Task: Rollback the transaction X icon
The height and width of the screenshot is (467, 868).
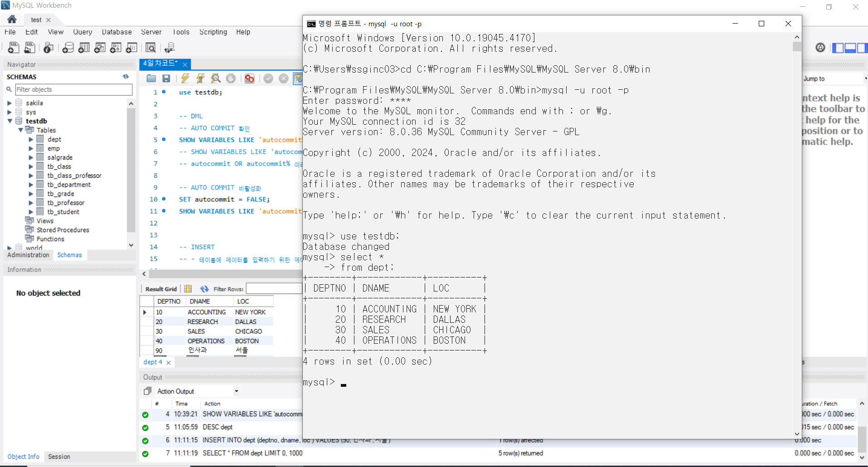Action: (284, 78)
